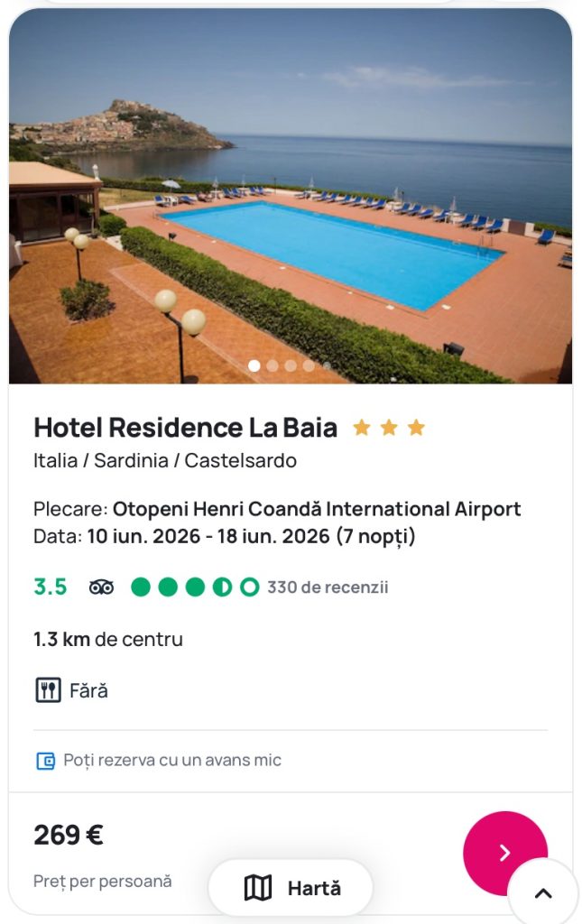Image resolution: width=582 pixels, height=924 pixels.
Task: Click the half-filled green rating bubble
Action: click(x=222, y=587)
